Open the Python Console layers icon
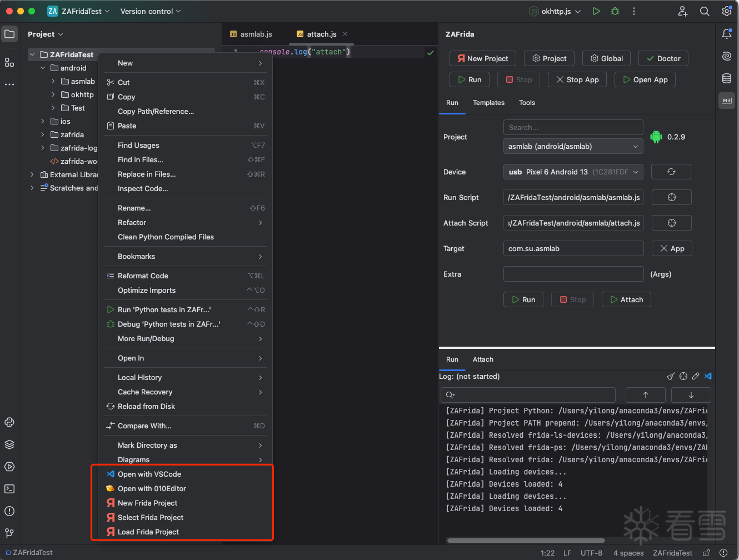The height and width of the screenshot is (560, 739). pos(9,444)
